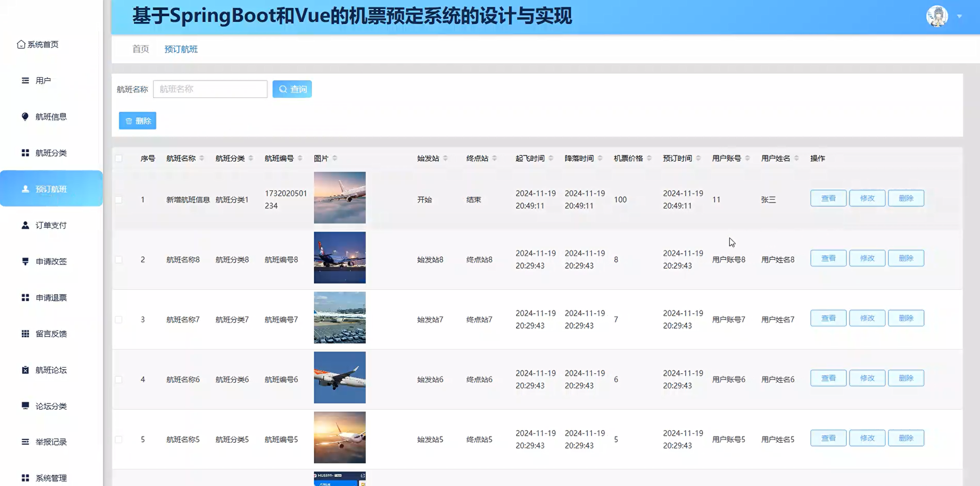Check the checkbox for row 1 新增航班信息

(119, 199)
